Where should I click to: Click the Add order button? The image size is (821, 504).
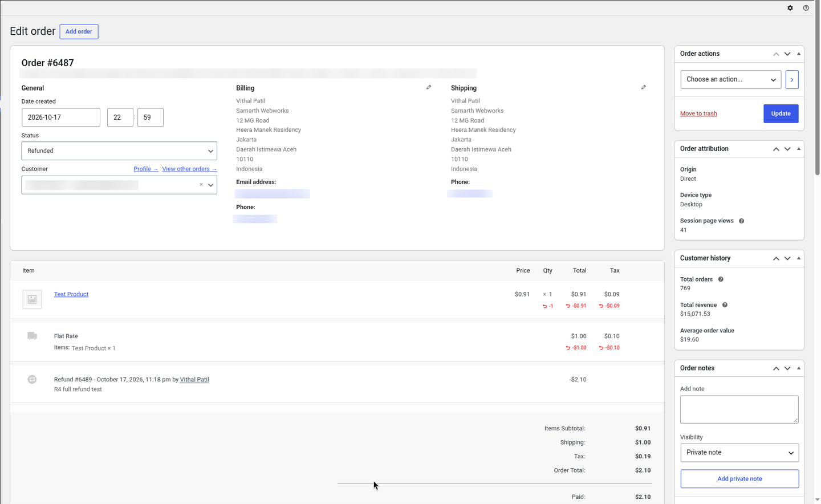[79, 31]
